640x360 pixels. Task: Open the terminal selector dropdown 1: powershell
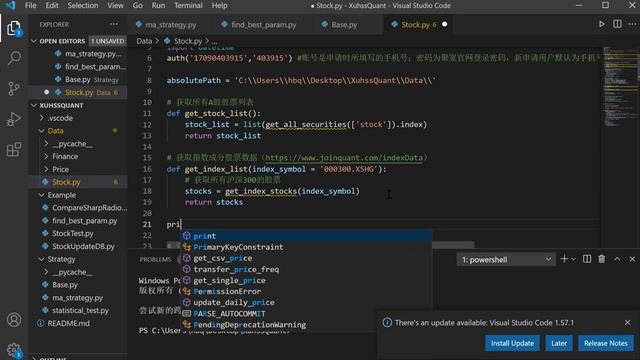click(x=506, y=260)
